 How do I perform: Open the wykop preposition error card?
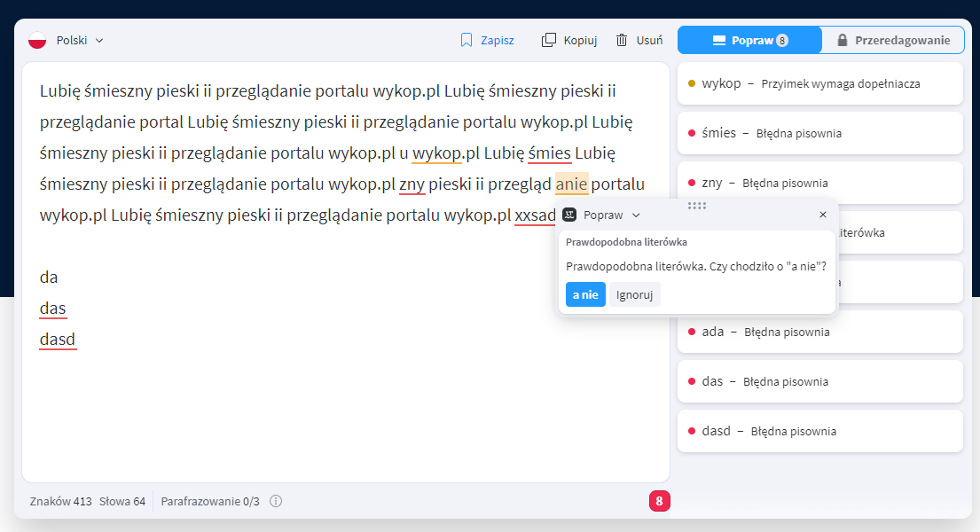[x=819, y=83]
